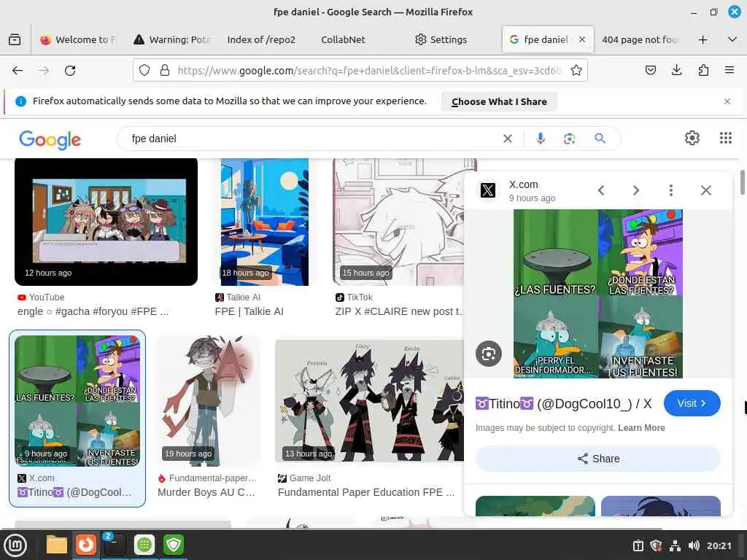Click 'Fundamental Paper Education FPE' result title
This screenshot has width=747, height=560.
pyautogui.click(x=366, y=492)
